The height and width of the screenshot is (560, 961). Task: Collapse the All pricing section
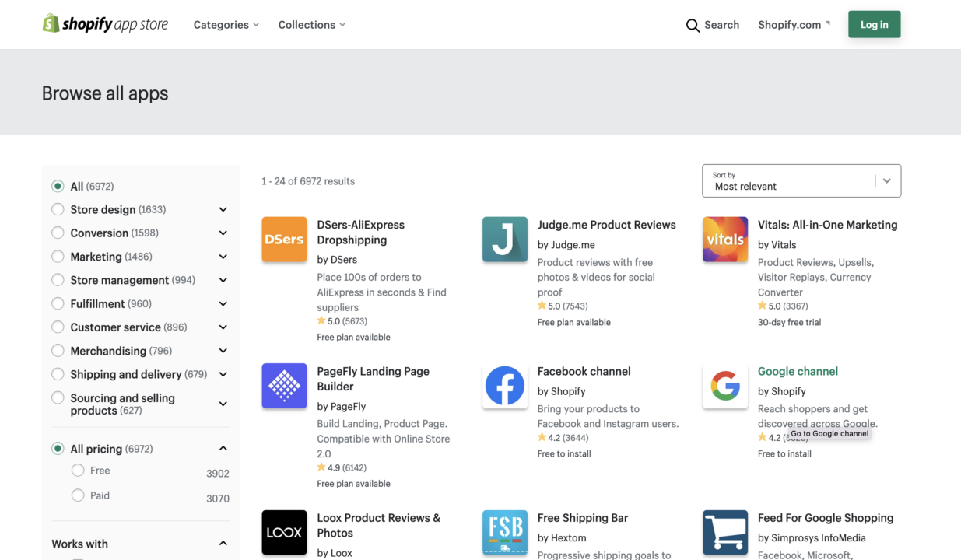click(223, 449)
